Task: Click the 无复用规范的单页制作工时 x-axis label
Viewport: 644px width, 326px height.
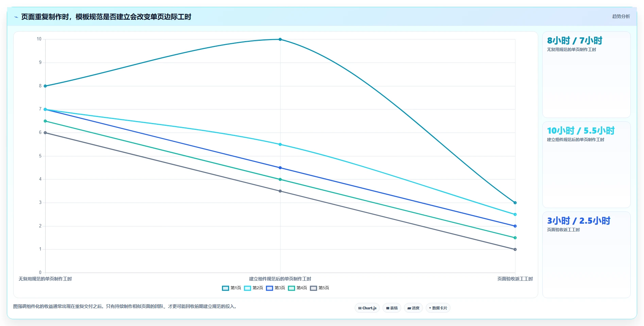Action: [x=45, y=279]
